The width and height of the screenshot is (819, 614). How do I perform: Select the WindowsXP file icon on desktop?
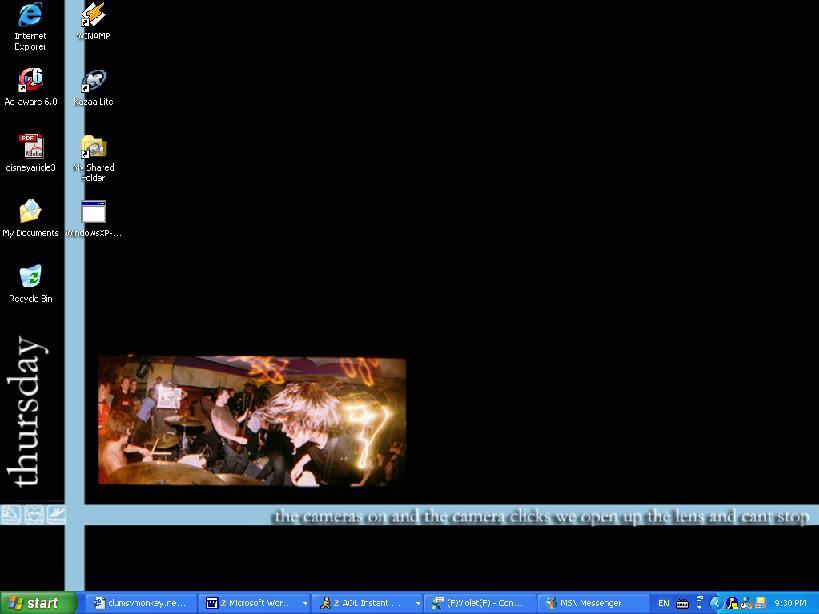coord(93,214)
